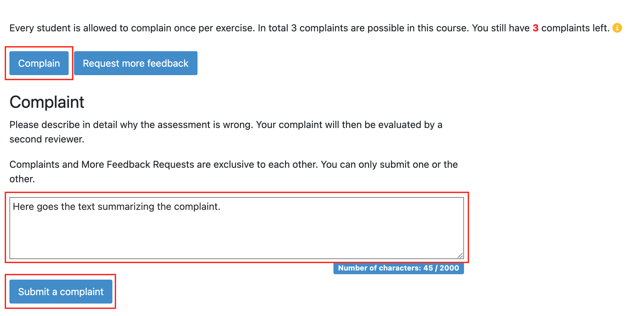The height and width of the screenshot is (316, 644).
Task: Click the Complaint heading
Action: click(47, 102)
